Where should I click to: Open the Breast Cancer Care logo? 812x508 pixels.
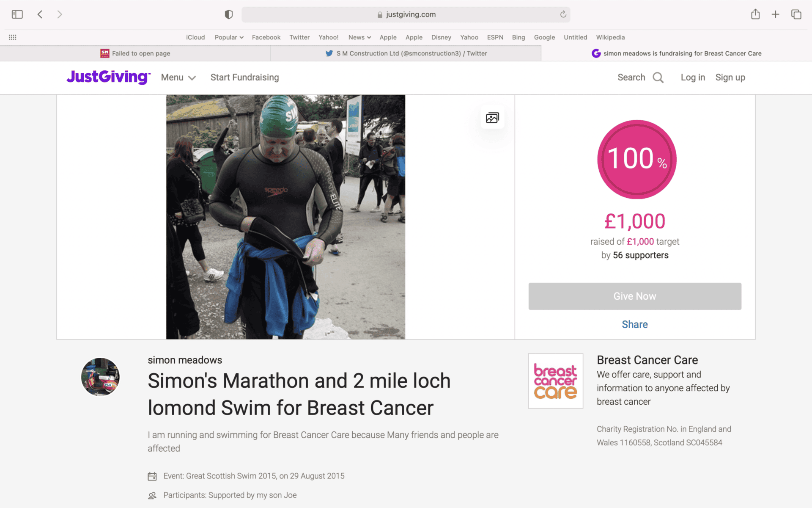click(x=555, y=381)
